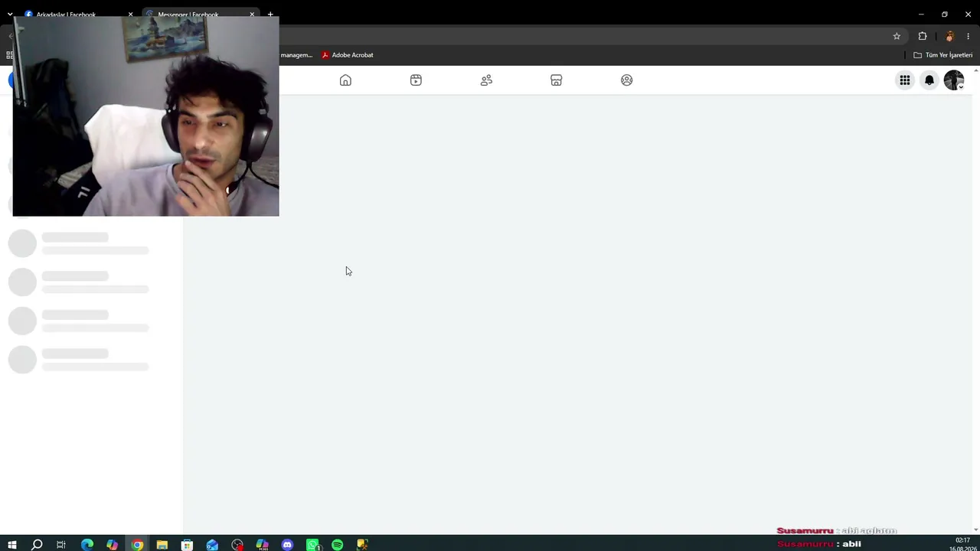Open the Facebook Reels video icon

(x=416, y=80)
